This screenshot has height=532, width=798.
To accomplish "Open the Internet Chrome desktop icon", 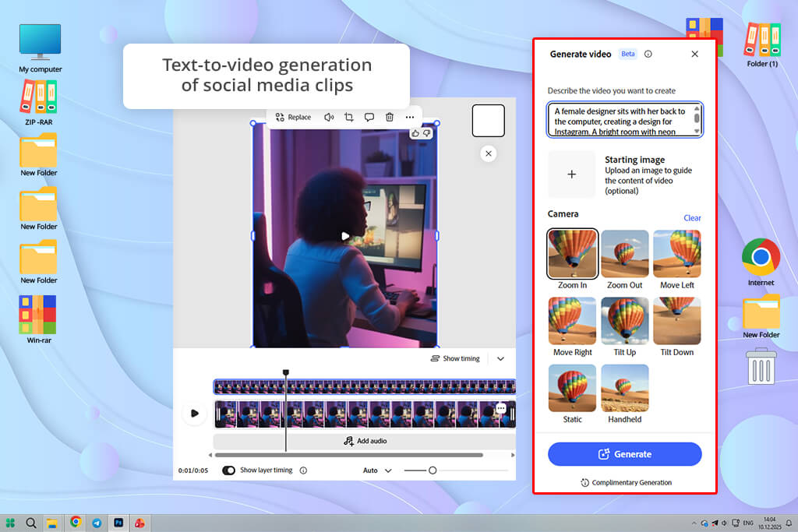I will [x=761, y=262].
